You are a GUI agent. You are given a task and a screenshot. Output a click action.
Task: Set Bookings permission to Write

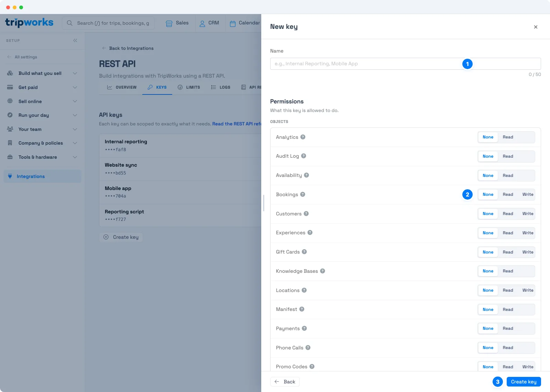coord(528,194)
